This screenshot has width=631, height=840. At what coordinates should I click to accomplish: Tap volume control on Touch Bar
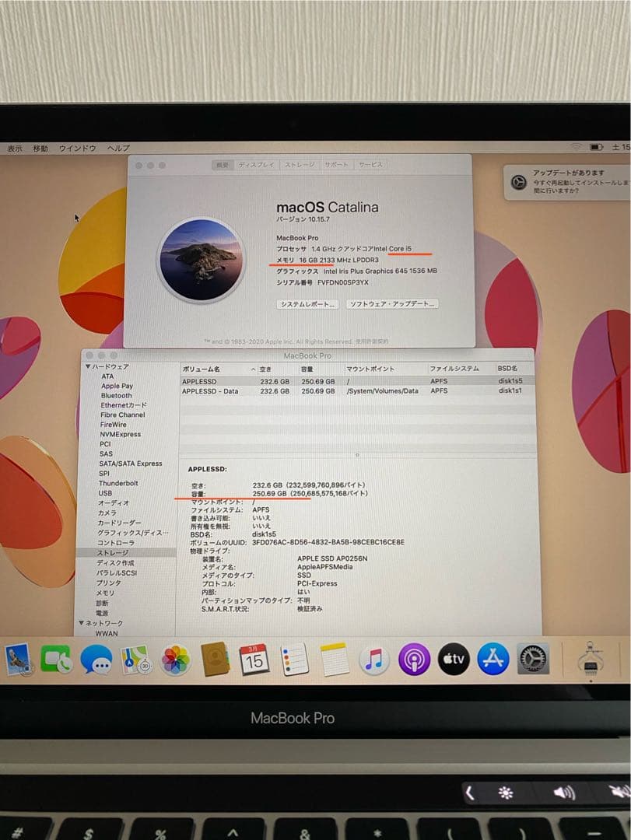pos(564,792)
